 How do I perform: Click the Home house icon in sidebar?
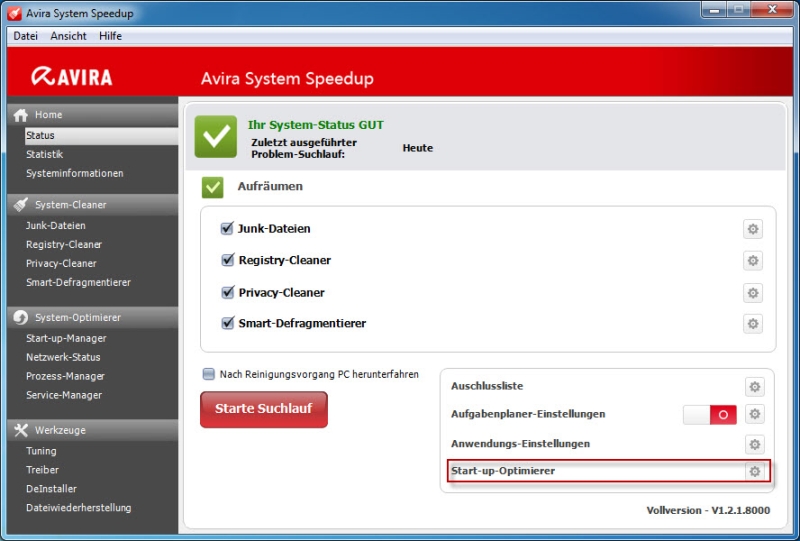coord(20,115)
